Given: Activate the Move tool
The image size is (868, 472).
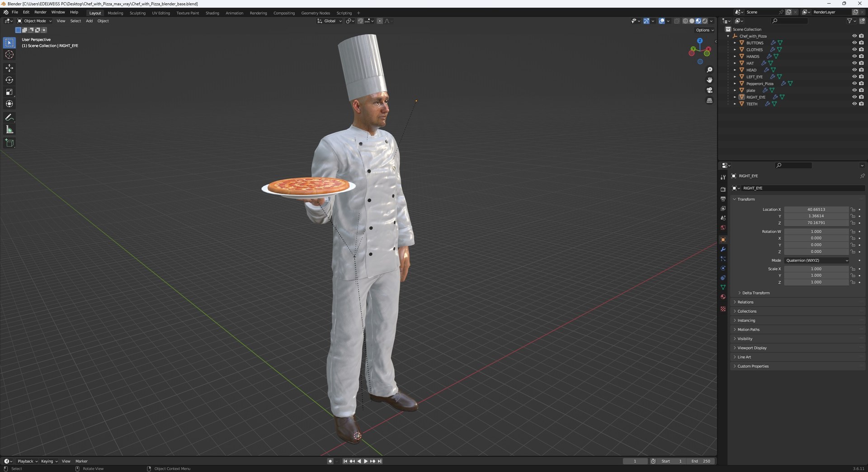Looking at the screenshot, I should [x=9, y=68].
